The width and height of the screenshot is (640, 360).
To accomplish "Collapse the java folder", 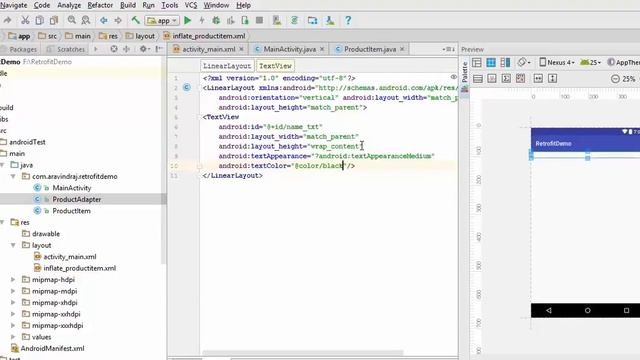I will pos(2,165).
